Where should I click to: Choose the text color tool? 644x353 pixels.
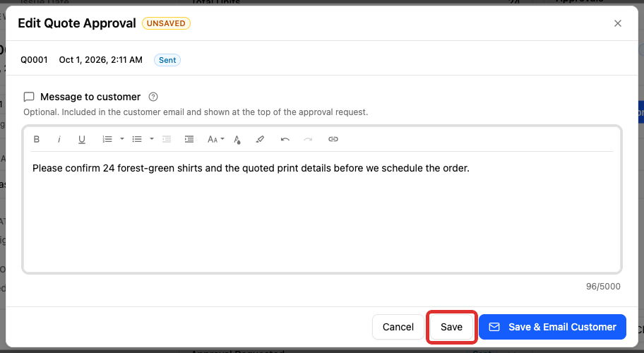tap(237, 139)
